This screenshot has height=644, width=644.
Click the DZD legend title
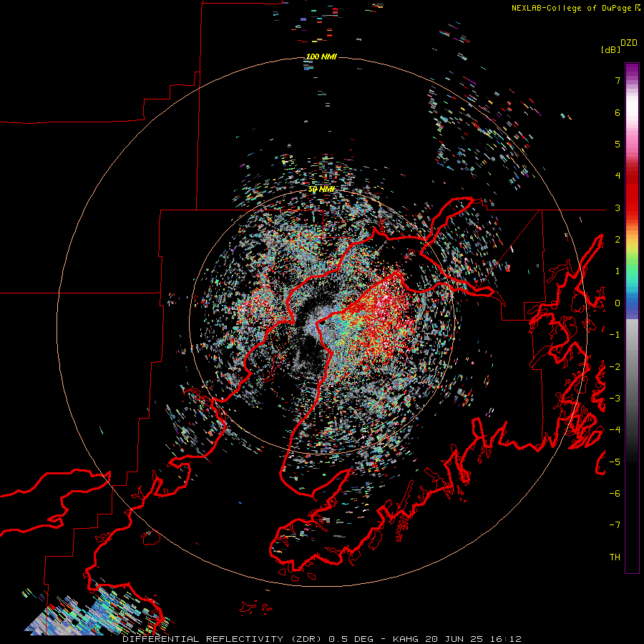tap(629, 43)
